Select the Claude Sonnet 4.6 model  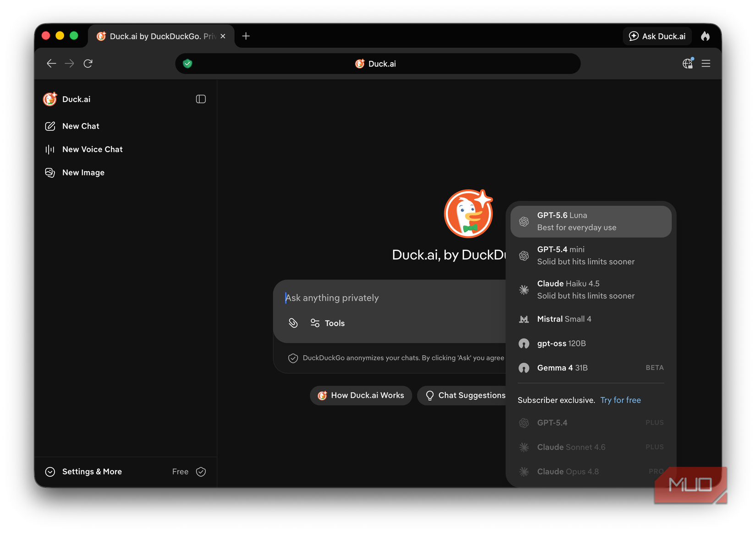591,447
